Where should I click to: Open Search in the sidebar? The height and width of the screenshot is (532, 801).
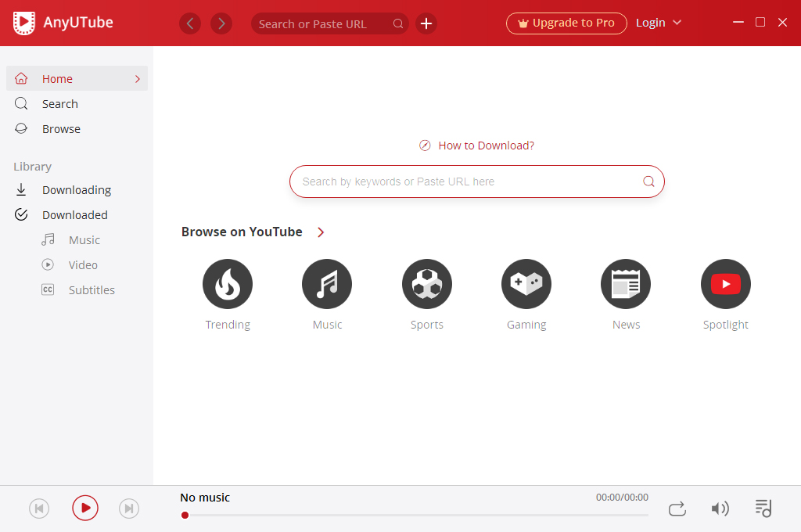point(77,104)
